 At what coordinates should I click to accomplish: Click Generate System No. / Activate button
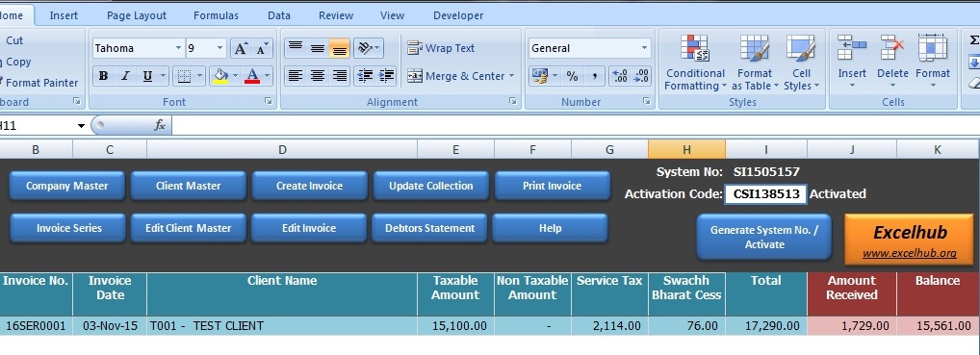point(763,237)
